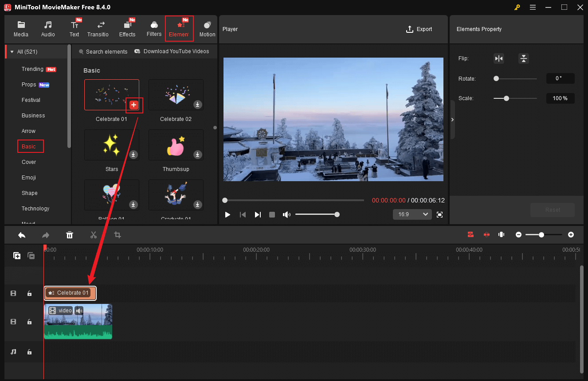The height and width of the screenshot is (381, 588).
Task: Click the Scale slider handle
Action: tap(506, 98)
